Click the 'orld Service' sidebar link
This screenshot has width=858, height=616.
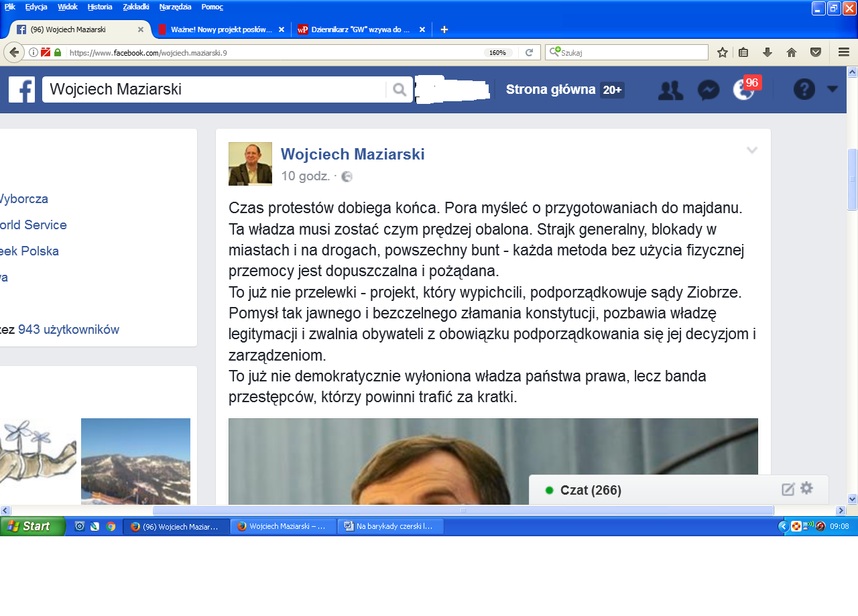pos(34,225)
